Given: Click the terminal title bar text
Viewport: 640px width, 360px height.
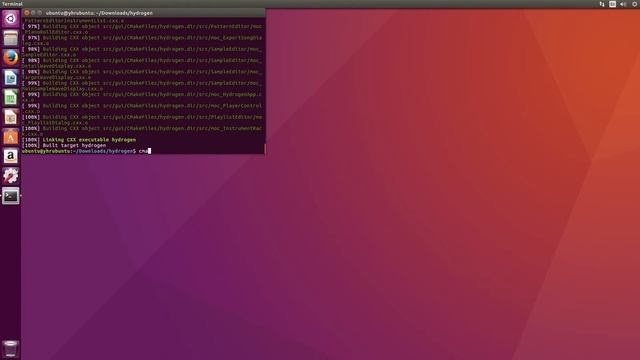Looking at the screenshot, I should (x=99, y=13).
